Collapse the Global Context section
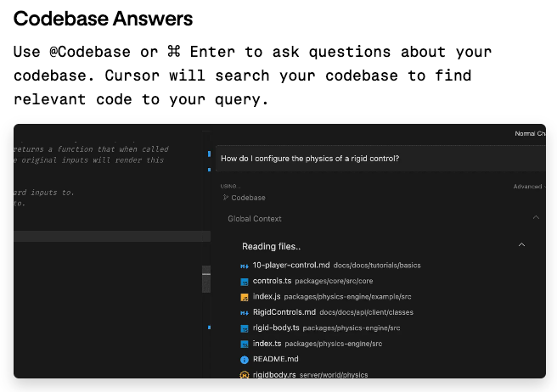The image size is (557, 392). [x=536, y=218]
